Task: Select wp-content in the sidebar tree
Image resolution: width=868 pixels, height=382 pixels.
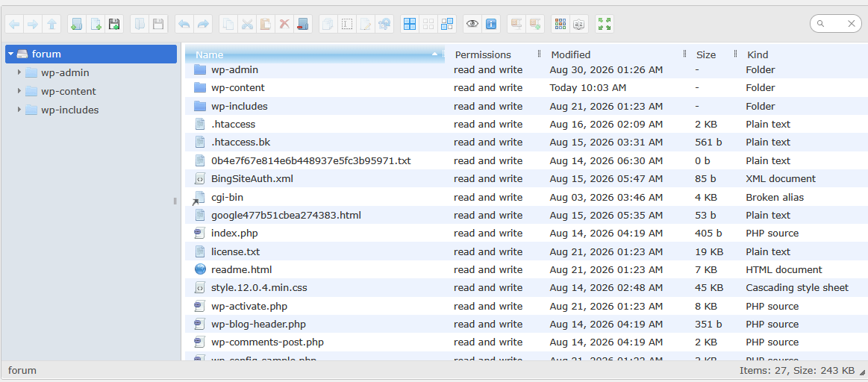Action: [68, 91]
